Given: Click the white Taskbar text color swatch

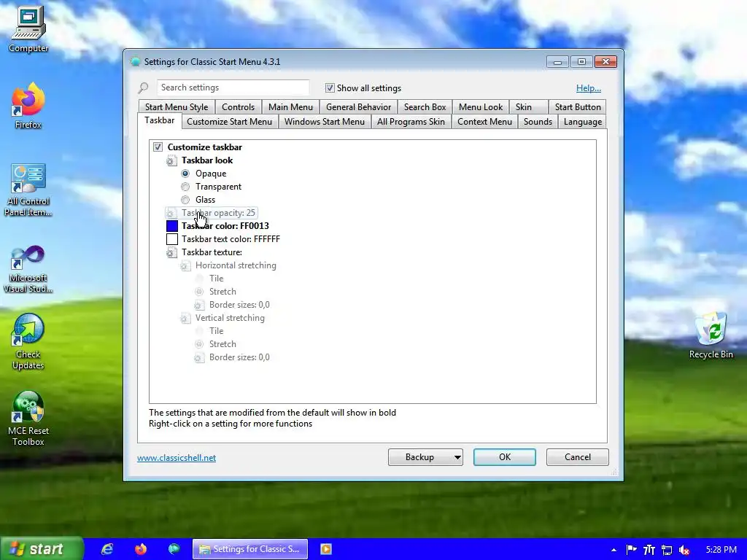Looking at the screenshot, I should click(172, 239).
